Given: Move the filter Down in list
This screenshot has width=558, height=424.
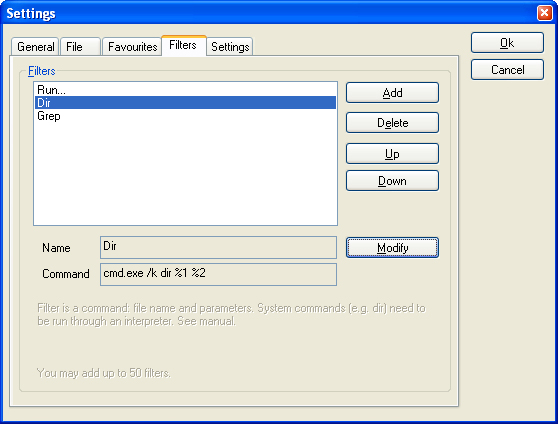Looking at the screenshot, I should (x=392, y=181).
